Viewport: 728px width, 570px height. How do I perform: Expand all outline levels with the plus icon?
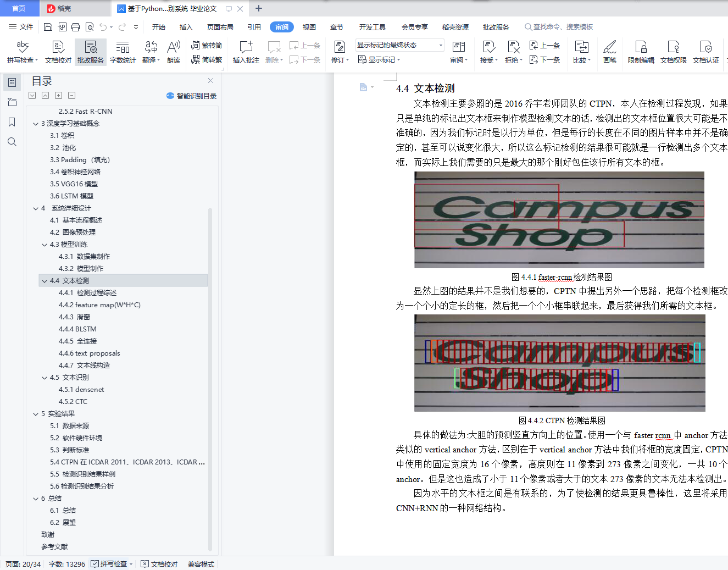tap(59, 96)
